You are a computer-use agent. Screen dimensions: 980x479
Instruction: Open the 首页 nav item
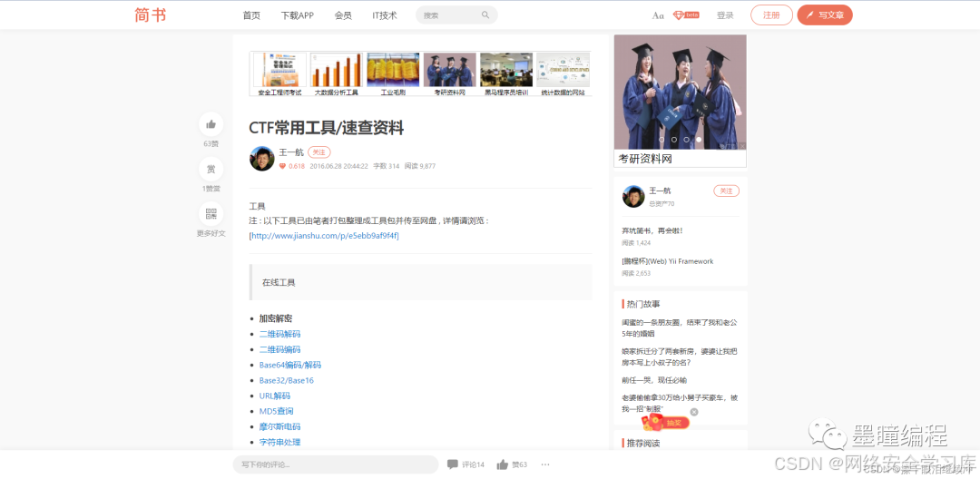pyautogui.click(x=251, y=15)
